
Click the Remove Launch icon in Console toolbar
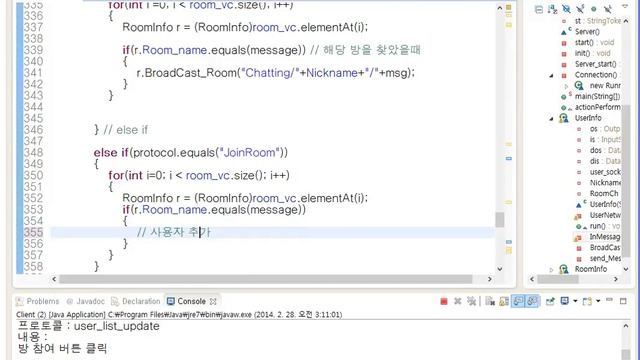pos(458,301)
